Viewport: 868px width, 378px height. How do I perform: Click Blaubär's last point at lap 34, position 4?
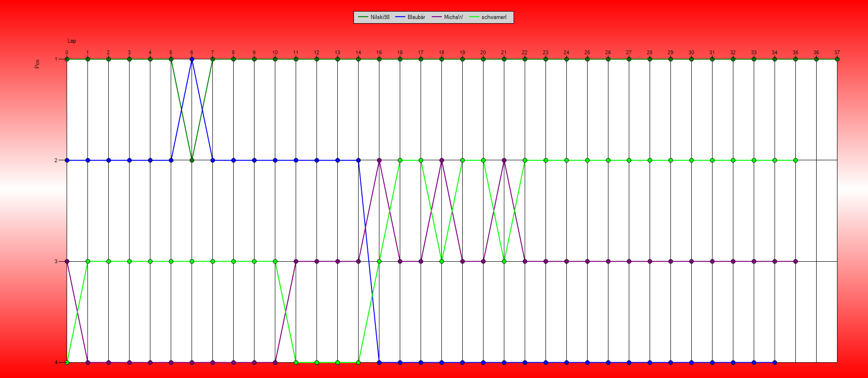[x=775, y=362]
